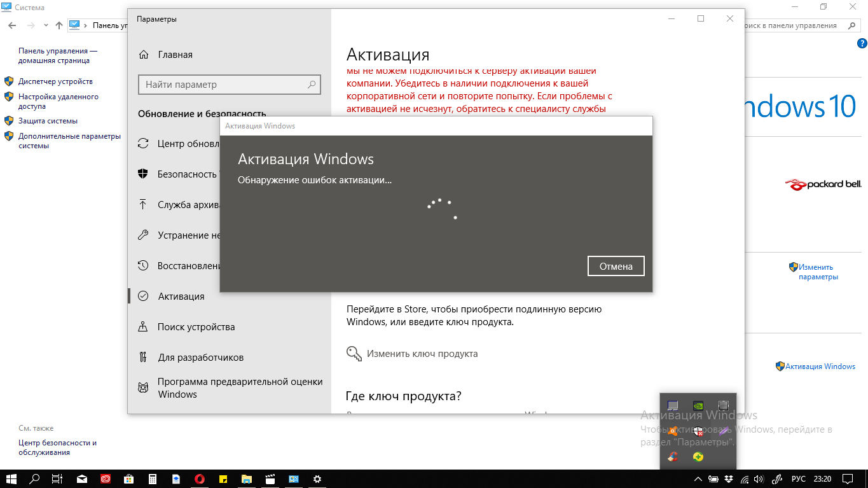Open the Movies clapperboard taskbar icon
868x488 pixels.
270,478
